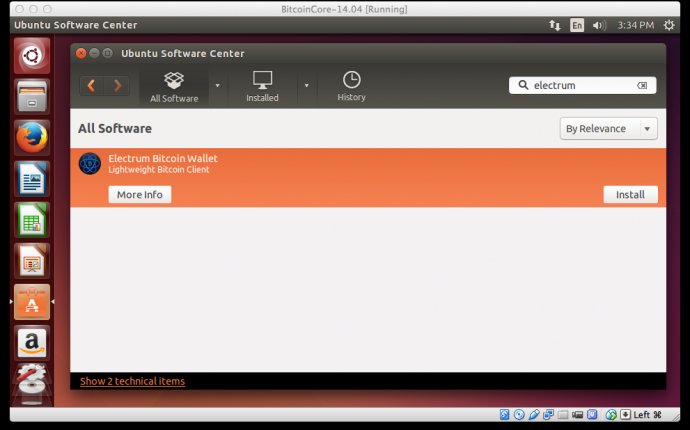690x430 pixels.
Task: Click Lightweight Bitcoin Client subtitle text
Action: [159, 169]
